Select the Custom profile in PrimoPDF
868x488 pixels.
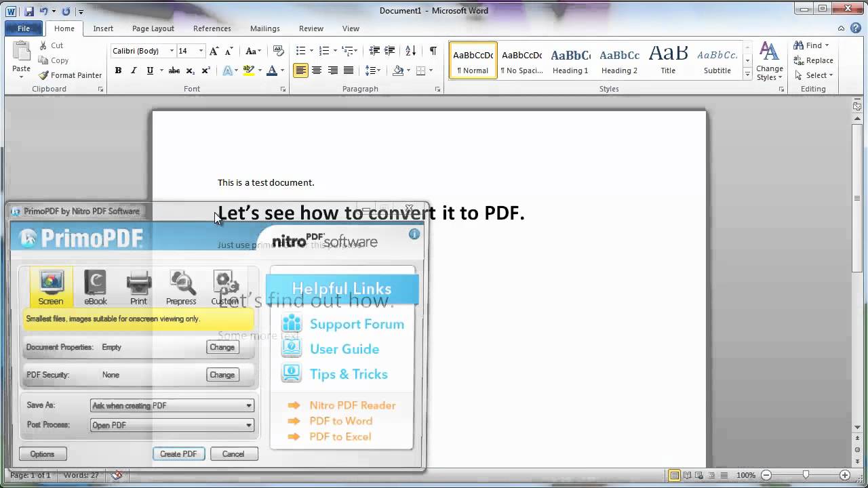[224, 287]
